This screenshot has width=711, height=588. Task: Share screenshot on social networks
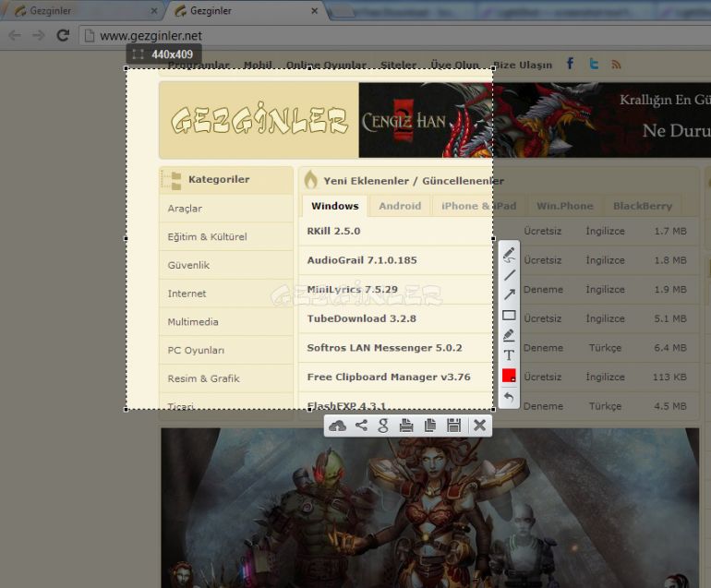[x=361, y=426]
